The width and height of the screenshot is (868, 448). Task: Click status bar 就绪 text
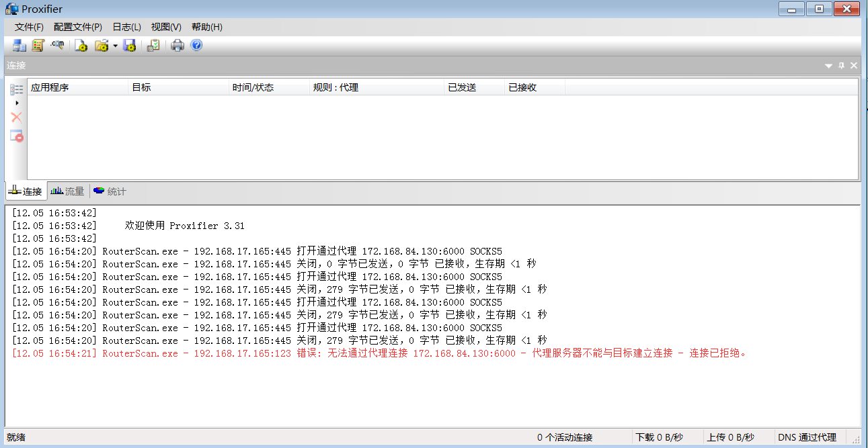coord(15,437)
